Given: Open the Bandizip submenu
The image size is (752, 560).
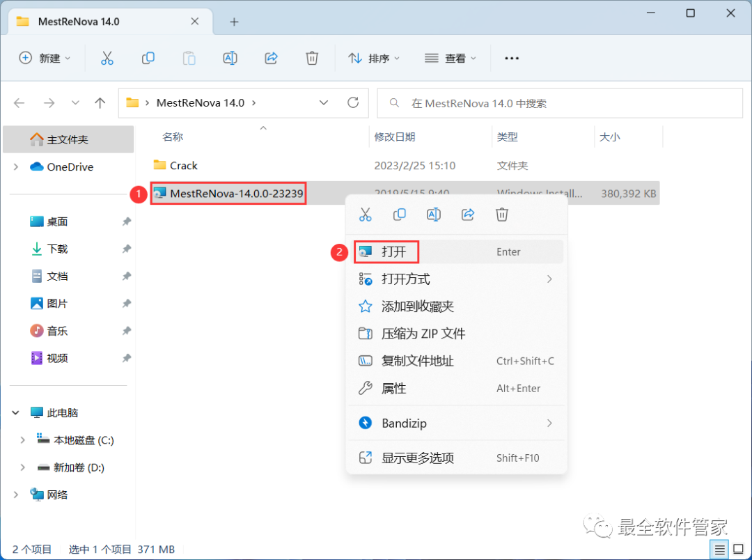Looking at the screenshot, I should [x=456, y=423].
